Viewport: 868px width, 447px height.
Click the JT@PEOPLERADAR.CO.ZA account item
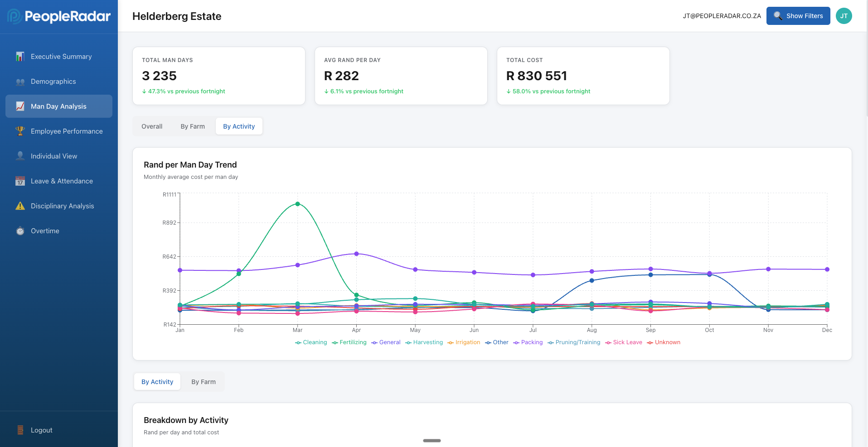point(722,15)
